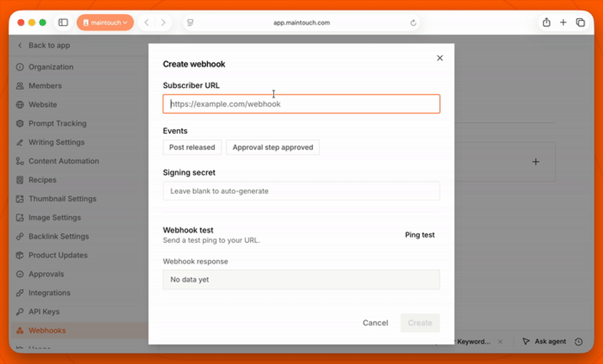Click the plus icon behind the dialog

point(536,161)
